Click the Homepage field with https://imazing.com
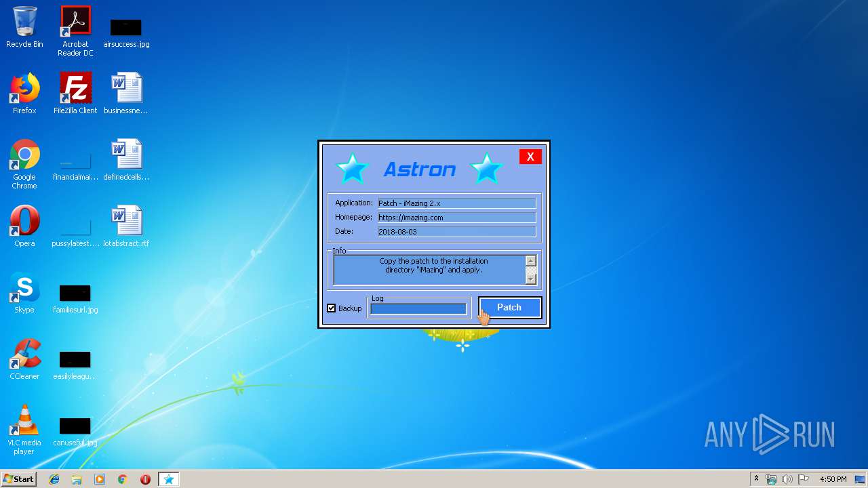Image resolution: width=868 pixels, height=488 pixels. tap(456, 218)
